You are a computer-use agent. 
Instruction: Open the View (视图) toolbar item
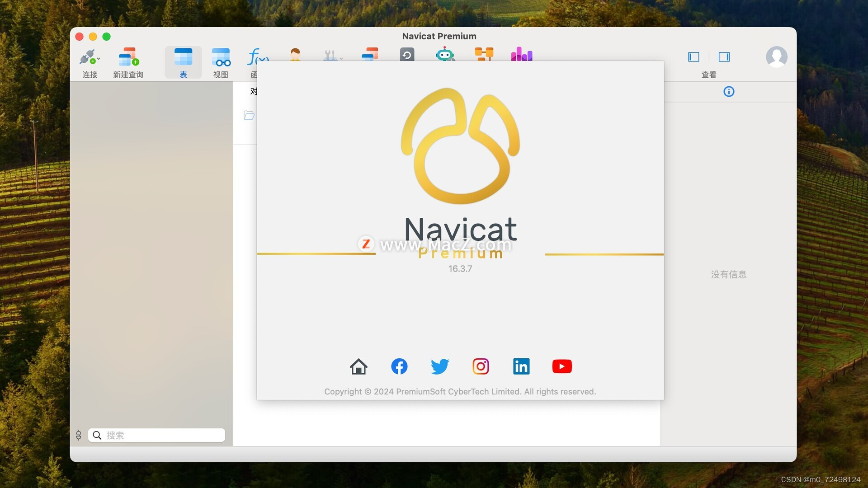[221, 63]
